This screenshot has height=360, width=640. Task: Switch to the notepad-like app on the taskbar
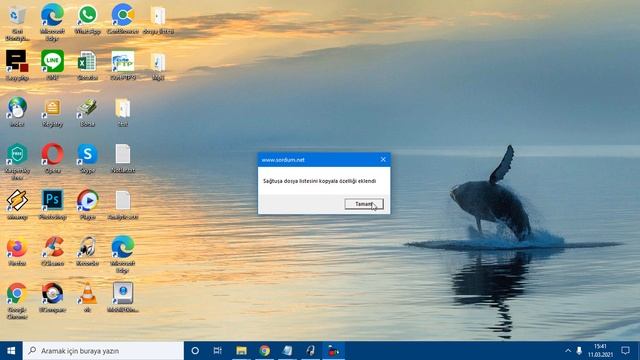(287, 351)
